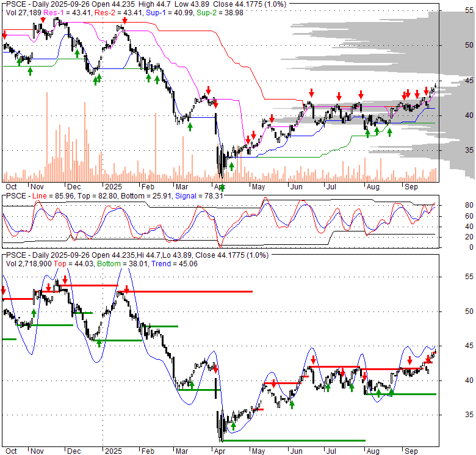Select the 2025 label on the bottom chart axis

pyautogui.click(x=114, y=451)
